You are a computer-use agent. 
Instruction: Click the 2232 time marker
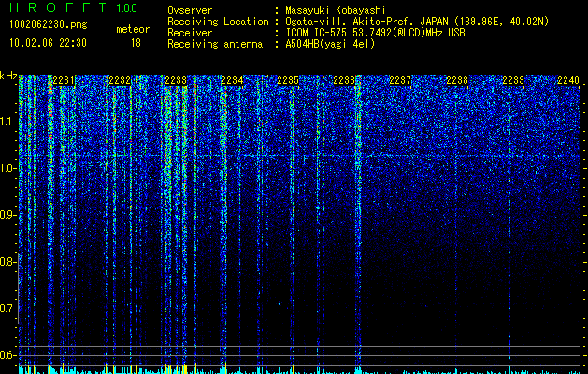tap(120, 80)
